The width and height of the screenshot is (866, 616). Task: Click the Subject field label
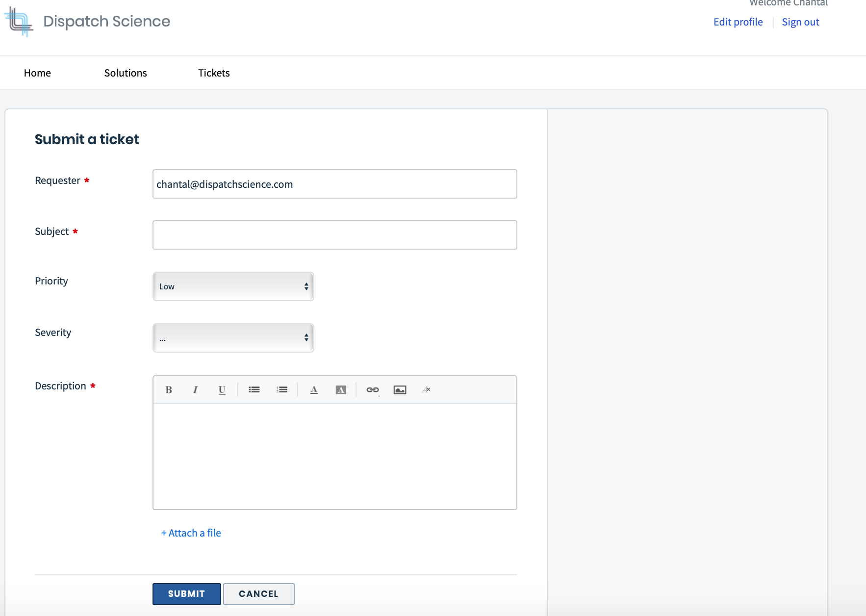point(52,231)
